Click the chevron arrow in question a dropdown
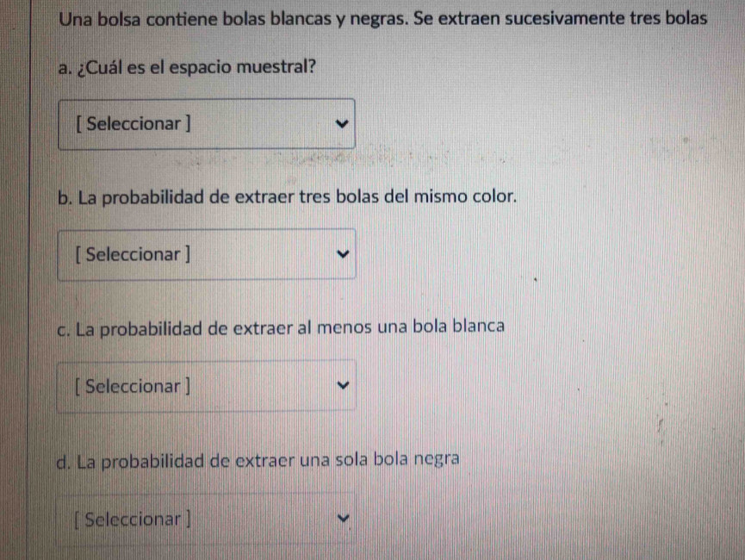This screenshot has width=745, height=560. (344, 123)
